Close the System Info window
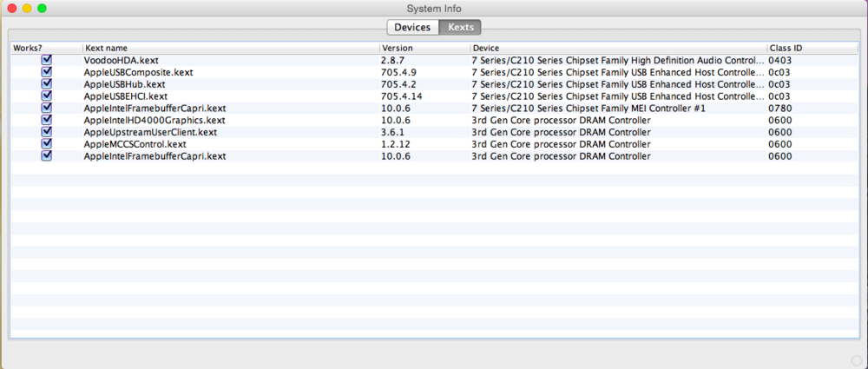868x369 pixels. coord(11,8)
